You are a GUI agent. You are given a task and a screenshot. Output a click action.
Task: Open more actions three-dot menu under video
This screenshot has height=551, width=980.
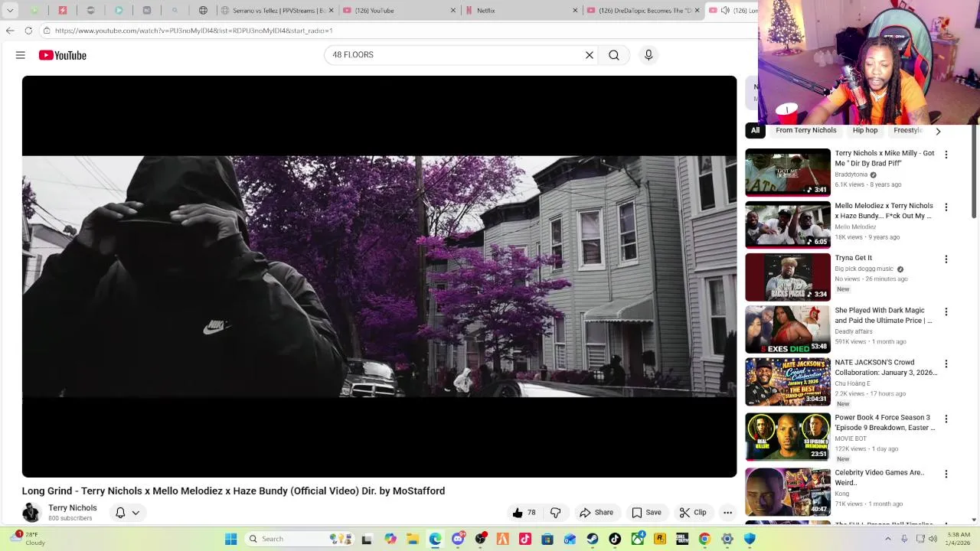(728, 513)
